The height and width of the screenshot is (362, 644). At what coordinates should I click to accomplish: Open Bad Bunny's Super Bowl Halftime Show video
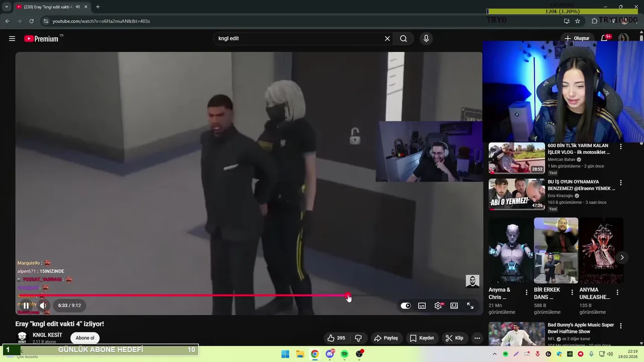coord(581,328)
